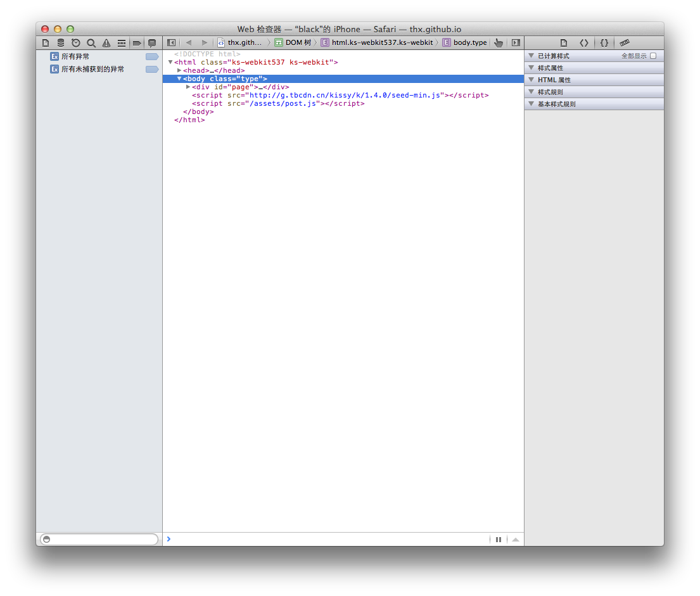
Task: Open the Breakpoints sidebar icon
Action: 137,43
